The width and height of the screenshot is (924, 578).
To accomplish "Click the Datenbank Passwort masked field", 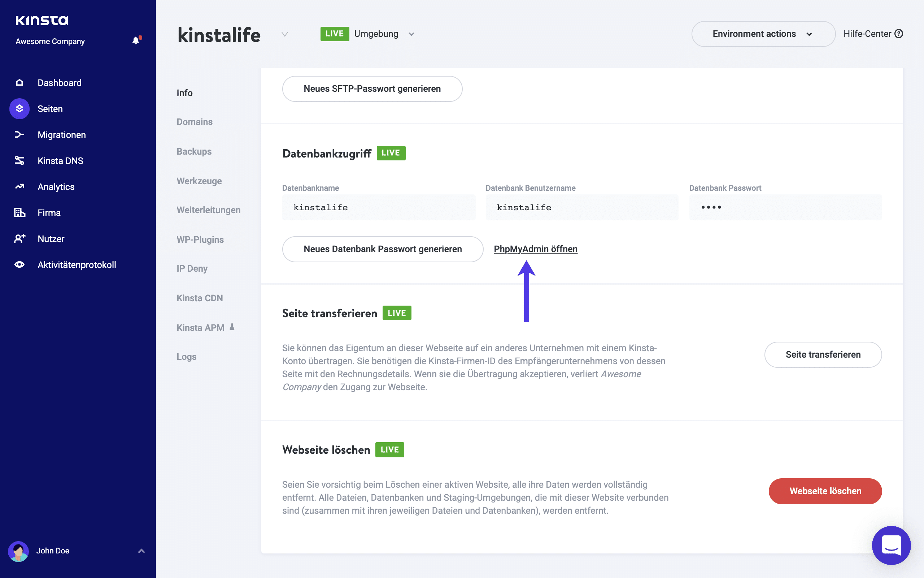I will [785, 207].
